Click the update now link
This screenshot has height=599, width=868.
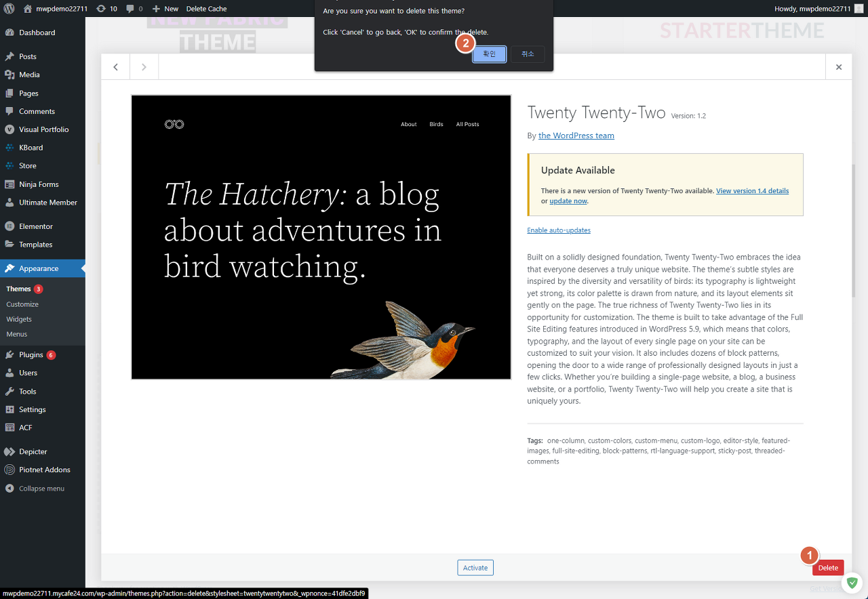click(x=568, y=201)
